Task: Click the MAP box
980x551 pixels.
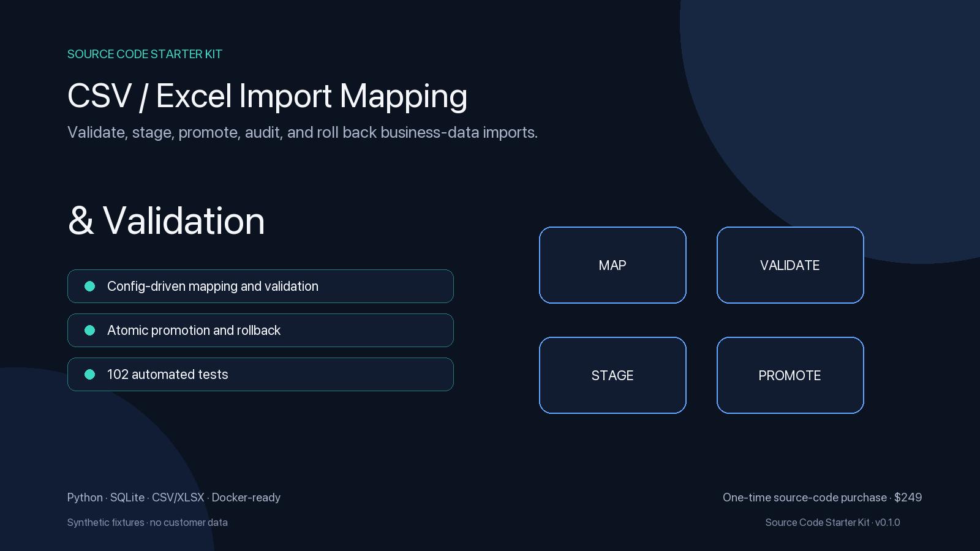Action: point(612,265)
